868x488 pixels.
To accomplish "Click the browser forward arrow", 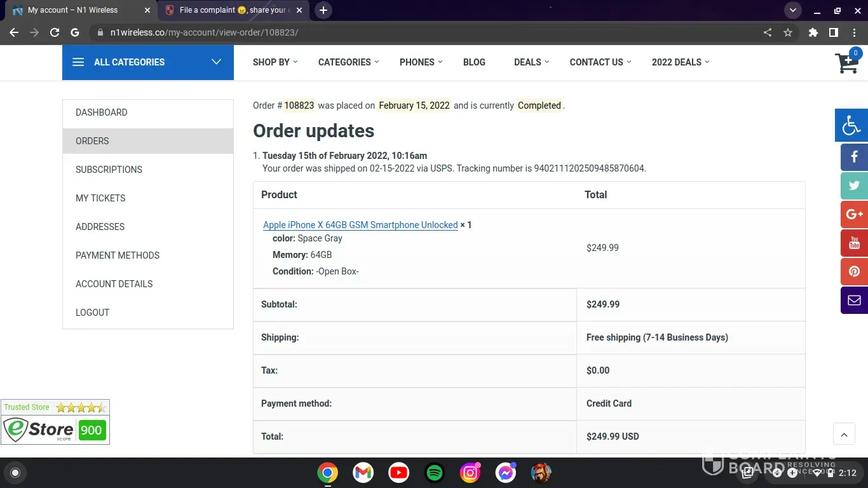I will [x=34, y=32].
